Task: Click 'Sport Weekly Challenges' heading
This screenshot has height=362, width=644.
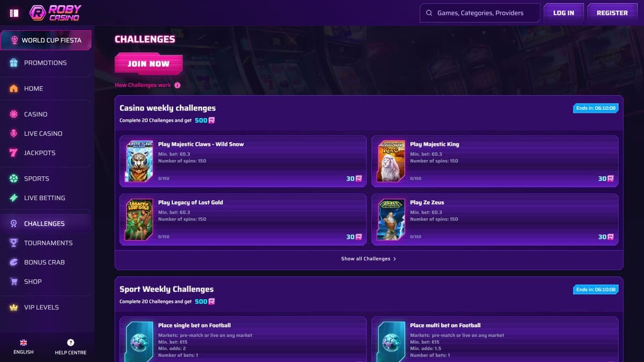Action: pyautogui.click(x=166, y=289)
